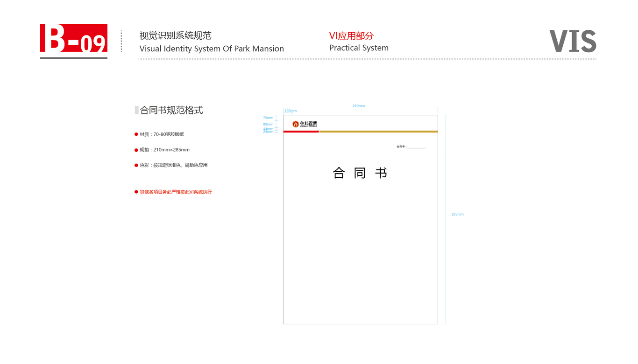Click the red note 其他各项目务必严格按此VI系统执行

tap(176, 192)
